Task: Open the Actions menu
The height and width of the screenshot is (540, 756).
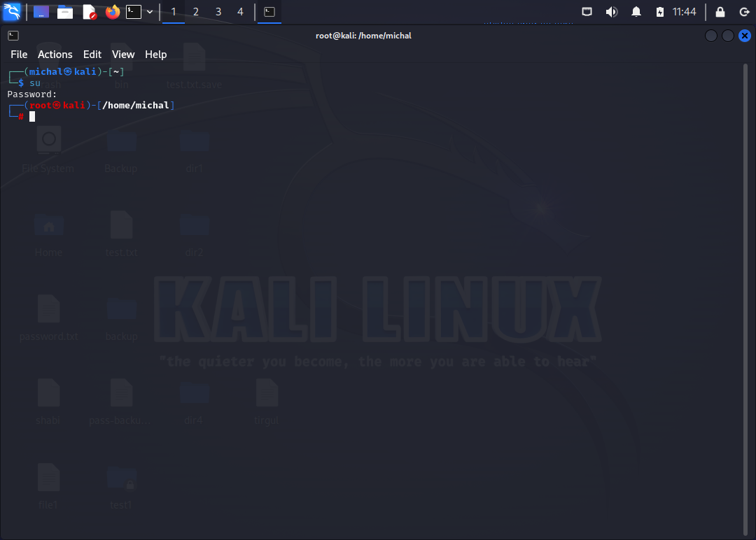Action: [55, 54]
